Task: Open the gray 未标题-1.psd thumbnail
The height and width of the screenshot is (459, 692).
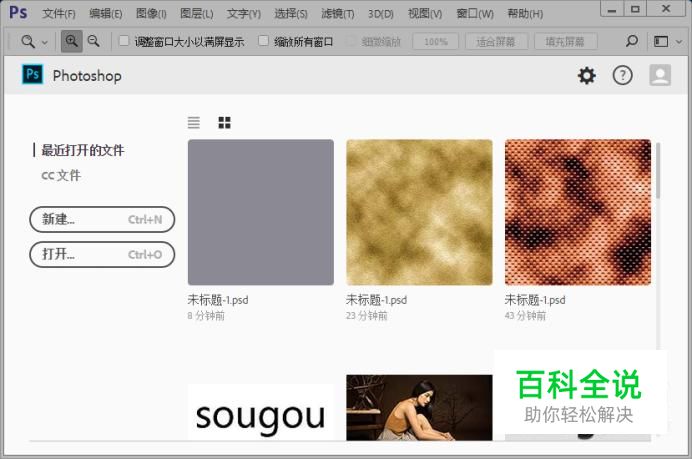Action: [x=261, y=212]
